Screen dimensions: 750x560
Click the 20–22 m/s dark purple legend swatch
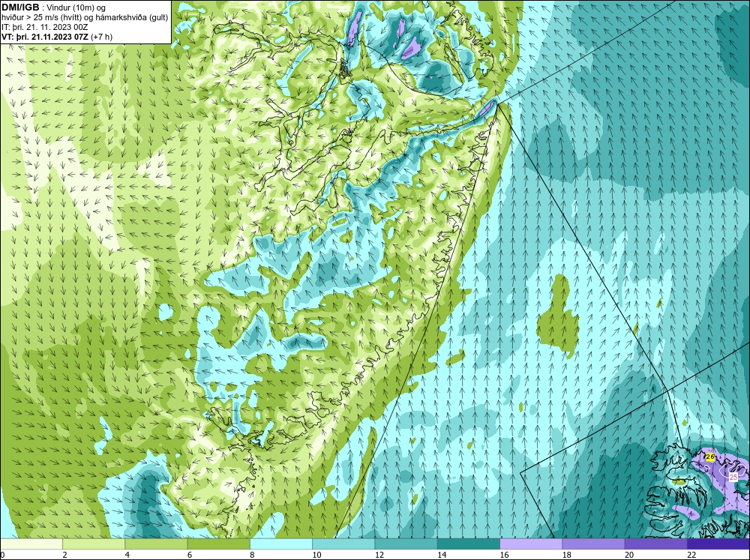point(656,544)
